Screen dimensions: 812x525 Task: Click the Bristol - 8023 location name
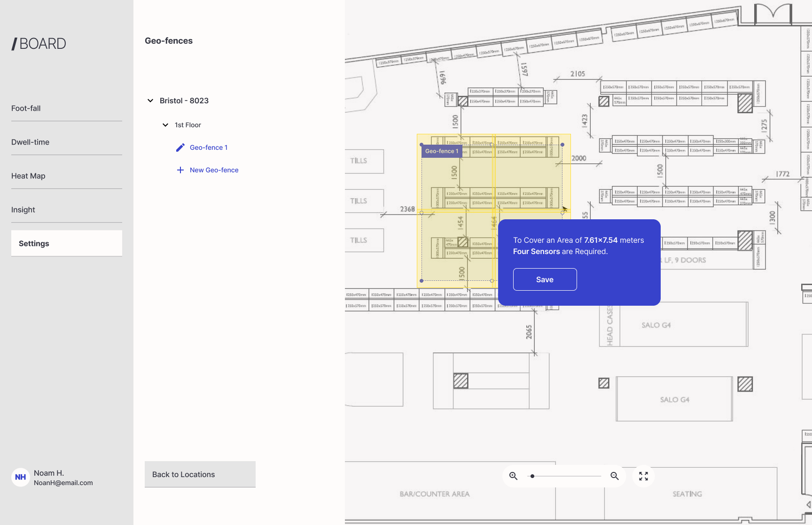coord(184,100)
